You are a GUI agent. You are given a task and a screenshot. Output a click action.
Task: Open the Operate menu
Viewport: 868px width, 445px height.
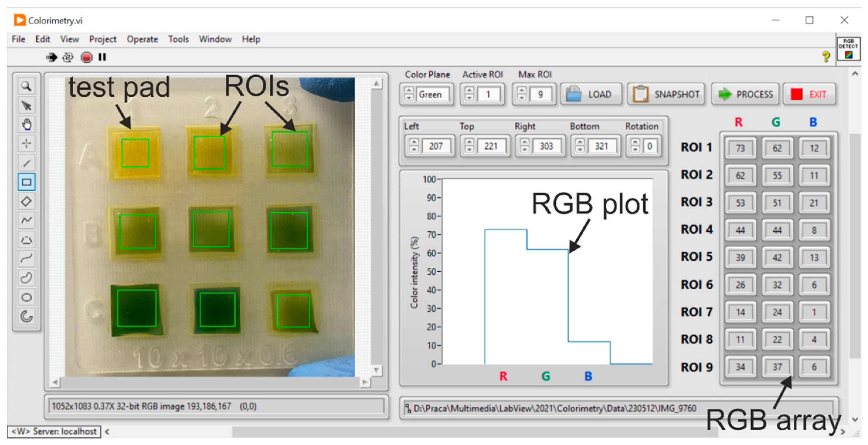click(142, 39)
